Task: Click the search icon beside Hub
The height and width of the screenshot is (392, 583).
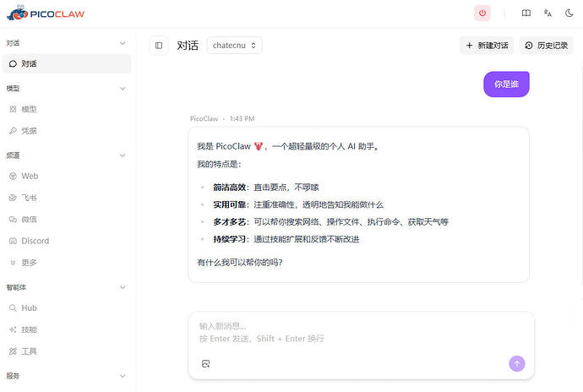Action: click(x=13, y=308)
